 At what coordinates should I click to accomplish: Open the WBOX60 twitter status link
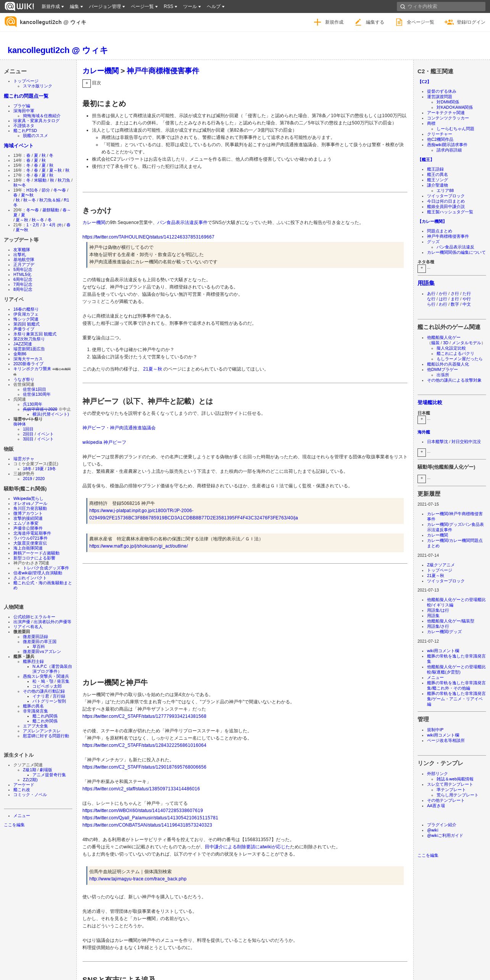tap(143, 810)
